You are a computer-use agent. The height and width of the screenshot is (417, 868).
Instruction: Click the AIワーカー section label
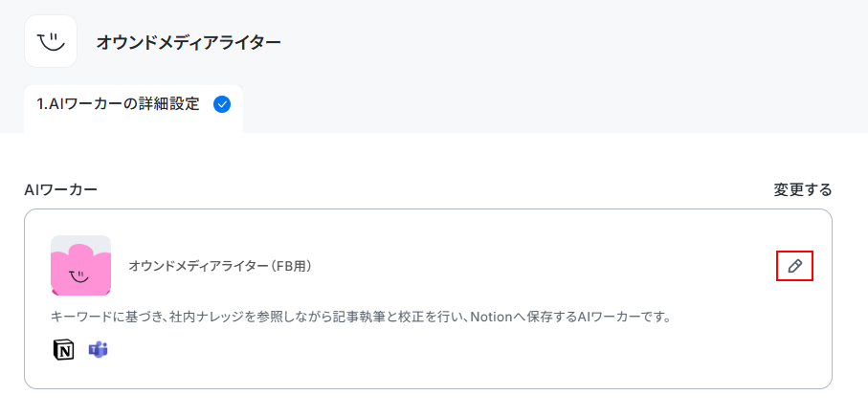tap(61, 190)
